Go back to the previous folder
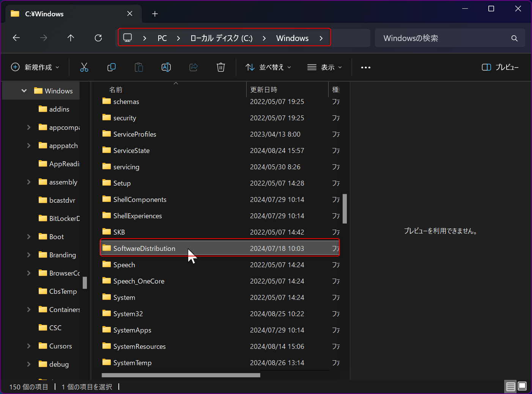Viewport: 532px width, 394px height. 16,38
